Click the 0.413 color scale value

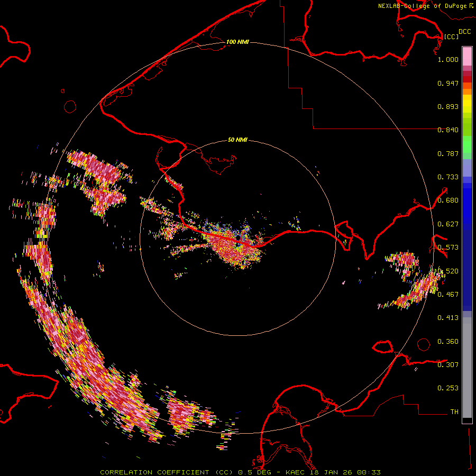[448, 318]
